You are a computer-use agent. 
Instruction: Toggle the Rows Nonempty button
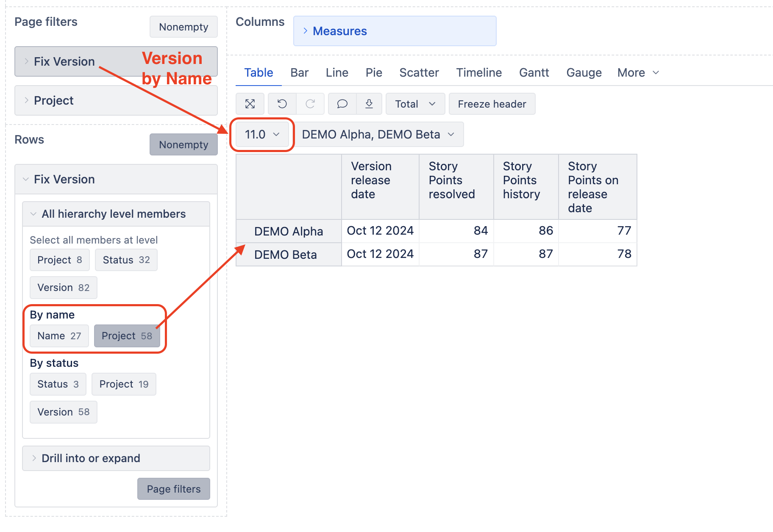[x=184, y=144]
